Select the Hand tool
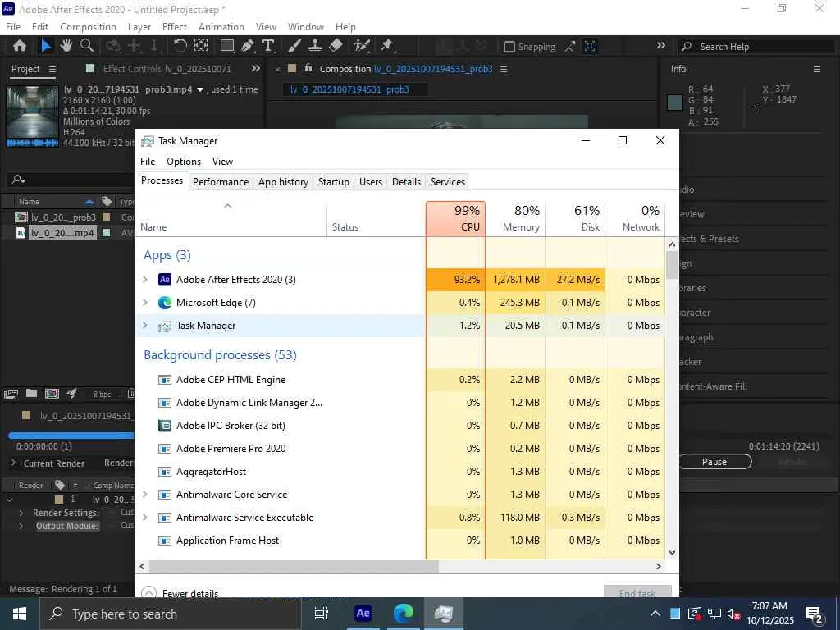 66,46
